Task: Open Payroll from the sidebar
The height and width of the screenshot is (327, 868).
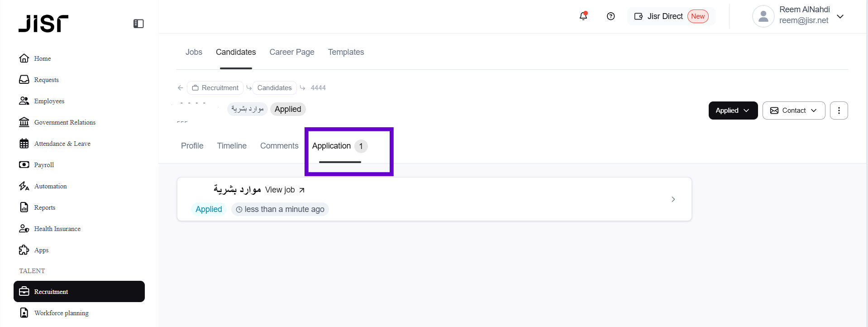Action: pos(44,165)
